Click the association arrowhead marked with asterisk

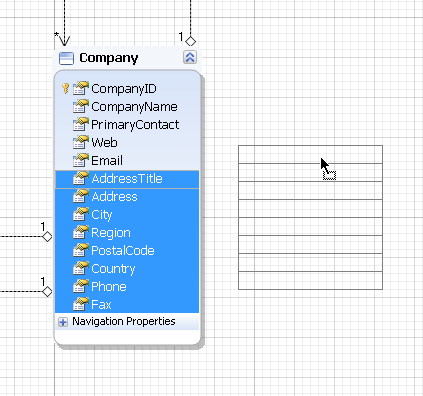pyautogui.click(x=64, y=41)
